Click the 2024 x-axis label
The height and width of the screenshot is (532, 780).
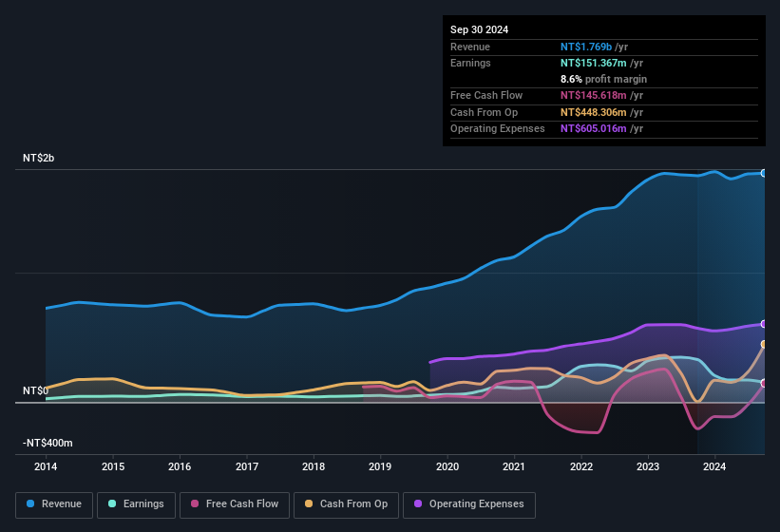click(x=714, y=466)
